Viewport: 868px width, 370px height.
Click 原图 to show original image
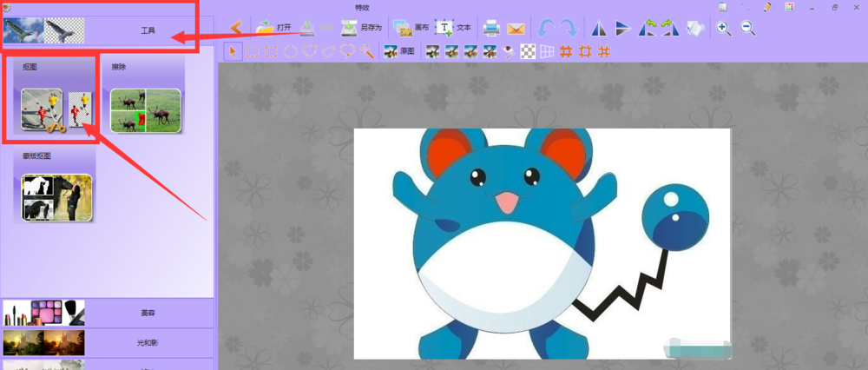coord(398,51)
